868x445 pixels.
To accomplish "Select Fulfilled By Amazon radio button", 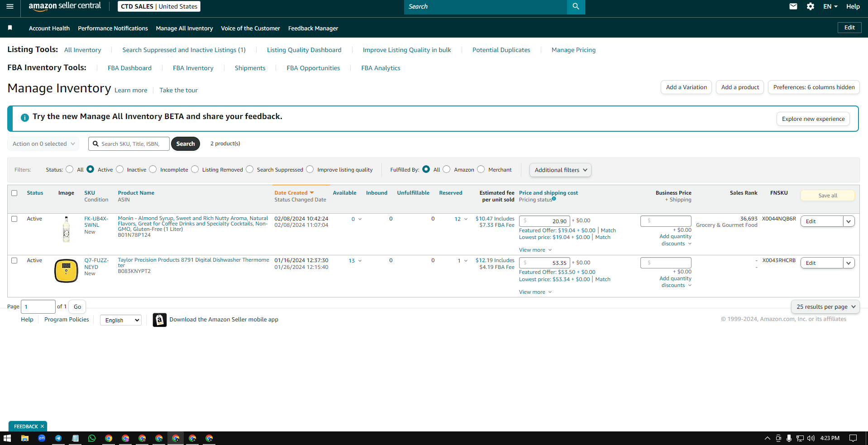I will 447,169.
